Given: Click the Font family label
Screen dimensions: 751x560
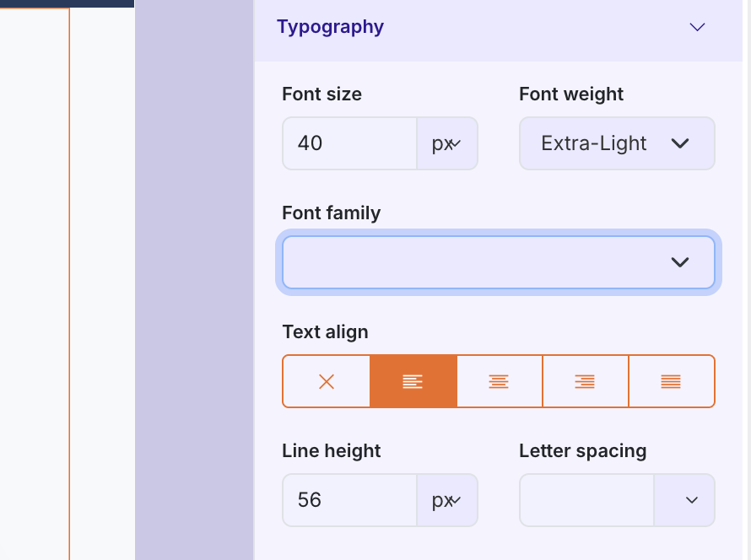Looking at the screenshot, I should 331,213.
